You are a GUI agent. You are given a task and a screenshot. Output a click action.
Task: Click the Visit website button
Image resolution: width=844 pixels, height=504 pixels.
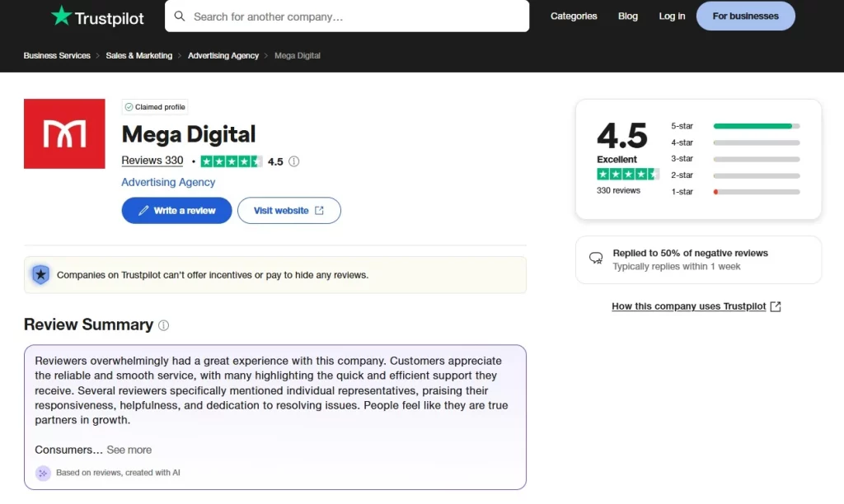289,210
